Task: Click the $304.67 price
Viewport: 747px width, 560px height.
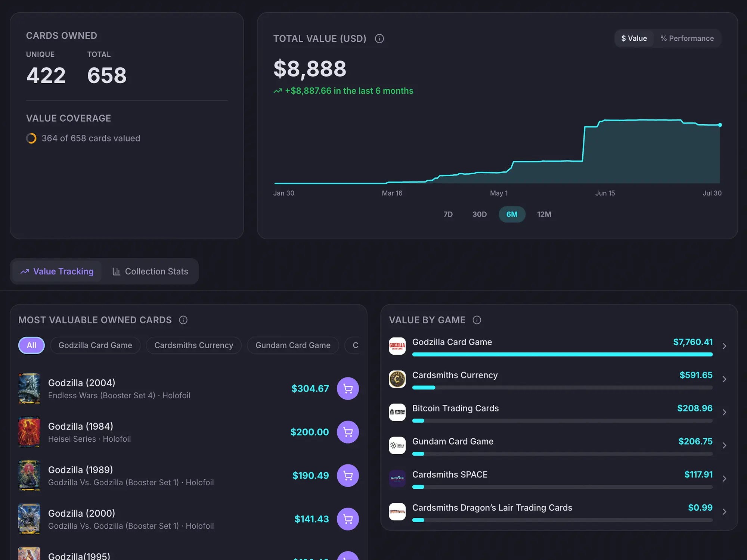Action: (x=310, y=389)
